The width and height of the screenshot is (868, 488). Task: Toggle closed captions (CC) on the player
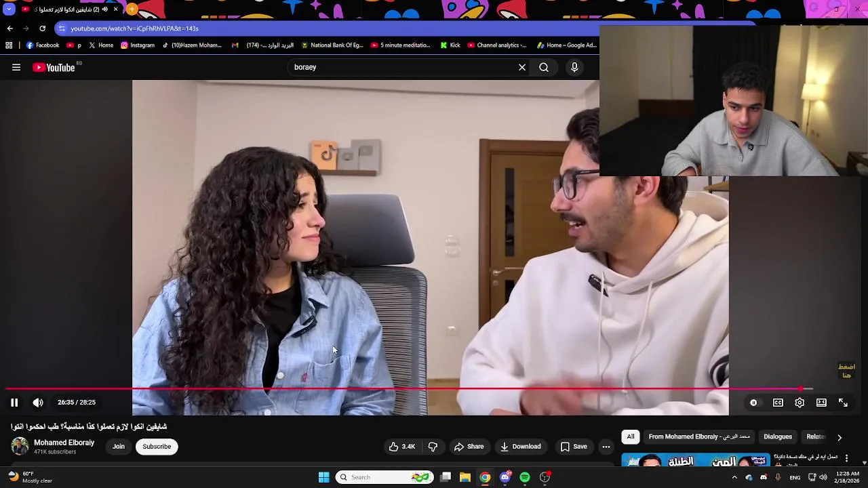[778, 403]
